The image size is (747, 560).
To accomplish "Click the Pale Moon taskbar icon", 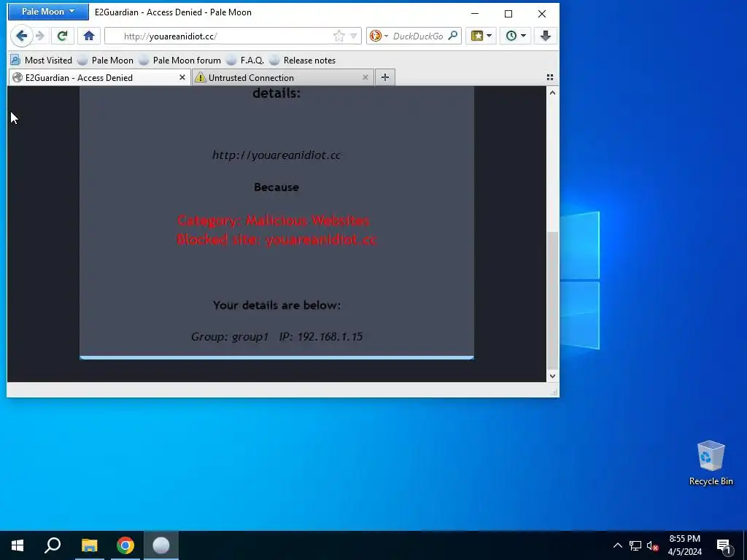I will pyautogui.click(x=161, y=545).
